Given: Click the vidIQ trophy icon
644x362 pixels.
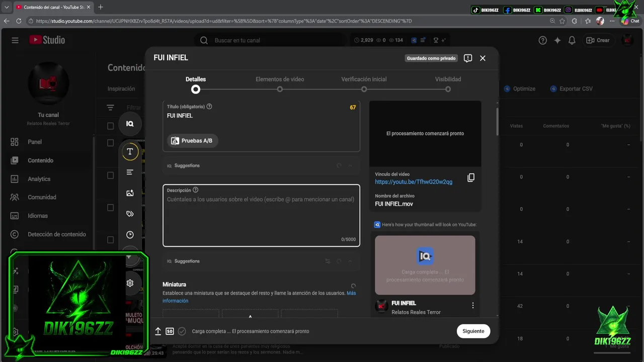Looking at the screenshot, I should [437, 40].
